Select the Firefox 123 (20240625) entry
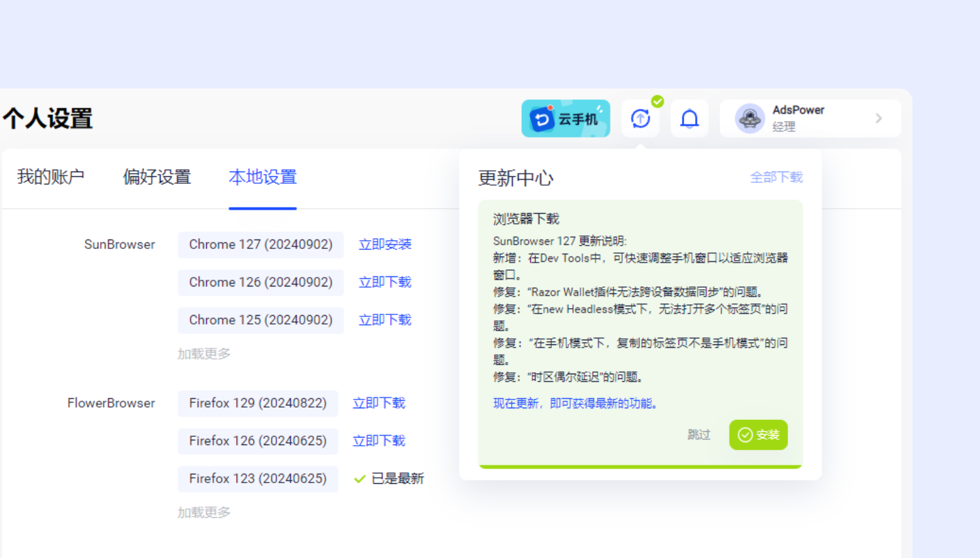 [258, 478]
